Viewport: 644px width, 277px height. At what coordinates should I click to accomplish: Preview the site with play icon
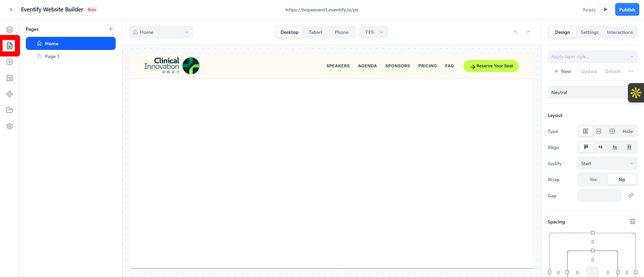click(x=605, y=9)
